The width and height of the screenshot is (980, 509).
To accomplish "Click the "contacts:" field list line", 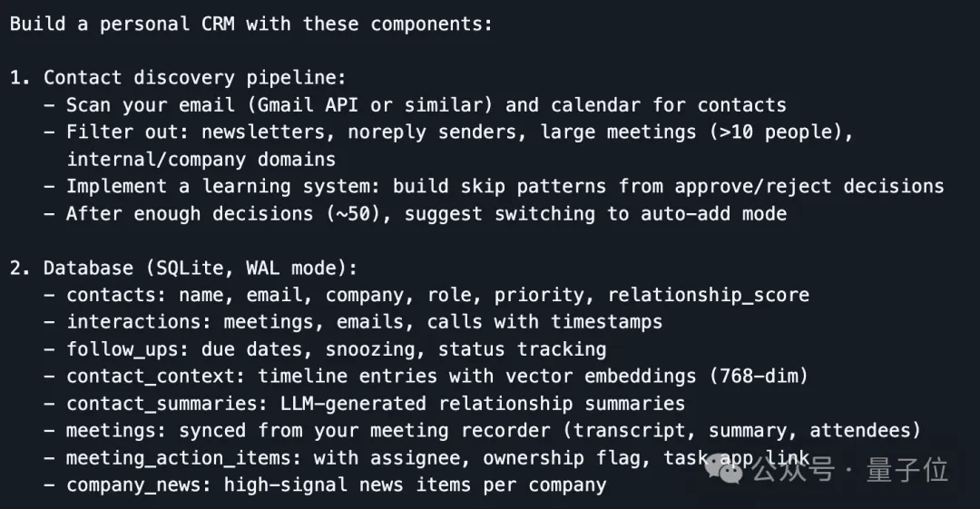I will pyautogui.click(x=437, y=295).
